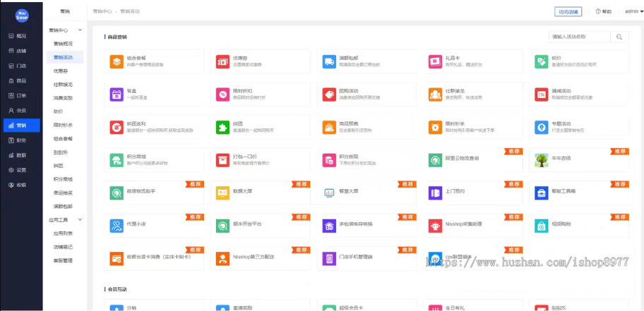Click the red 团购活动 tag icon
The image size is (644, 311).
[x=329, y=94]
